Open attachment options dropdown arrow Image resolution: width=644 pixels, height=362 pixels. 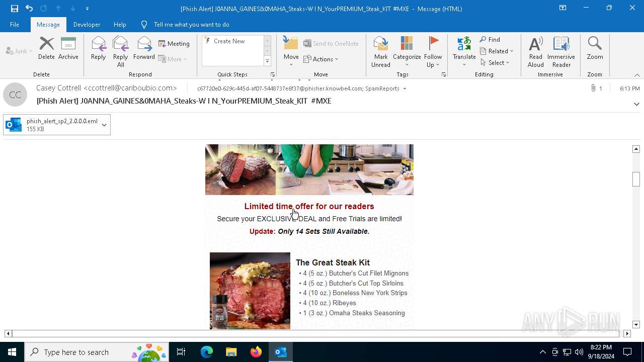pos(104,125)
